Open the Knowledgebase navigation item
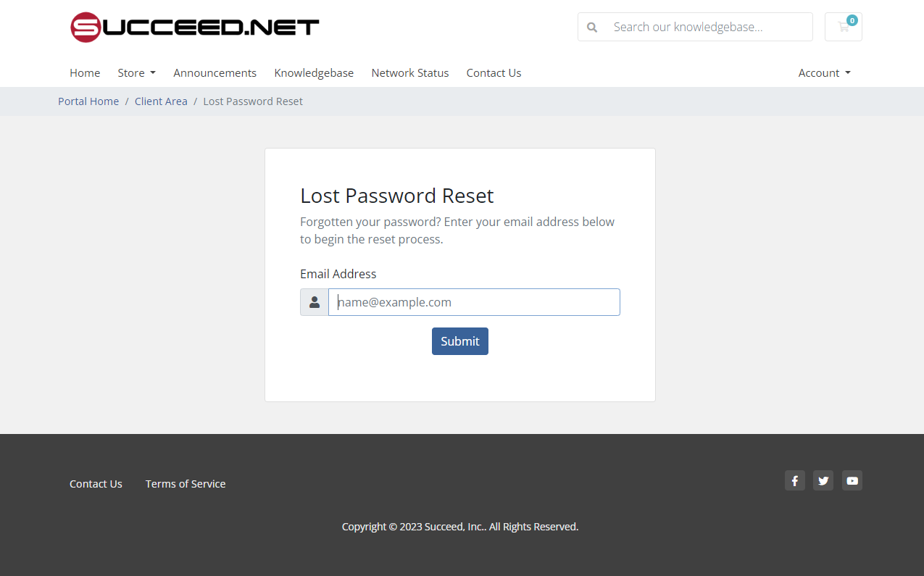Viewport: 924px width, 576px height. tap(314, 72)
